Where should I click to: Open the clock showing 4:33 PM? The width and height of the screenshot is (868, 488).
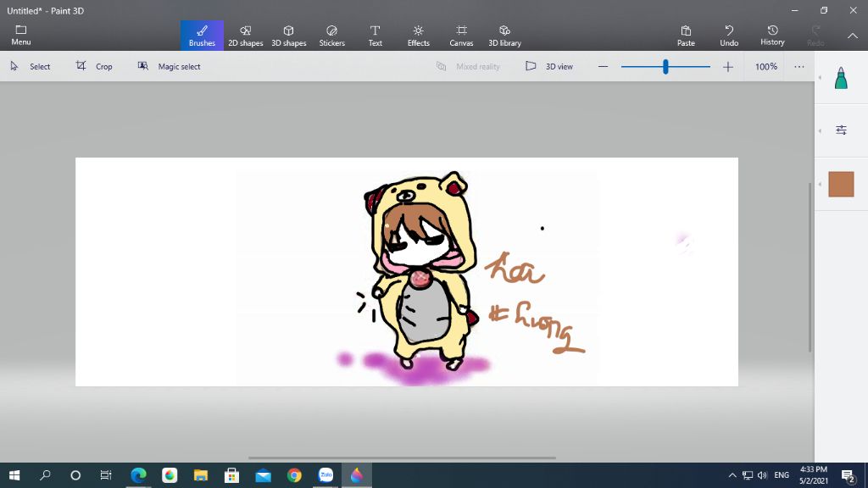click(813, 475)
